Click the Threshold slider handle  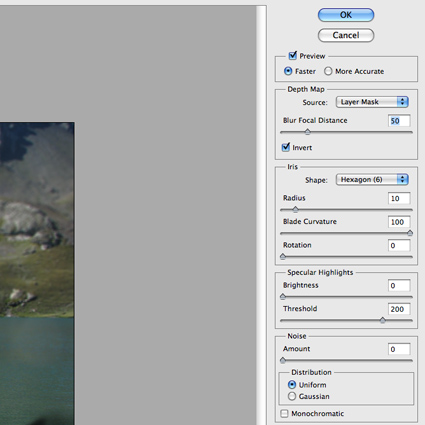click(383, 320)
